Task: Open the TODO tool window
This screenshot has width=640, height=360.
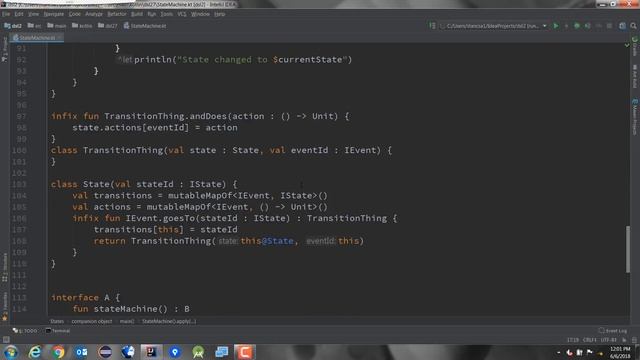Action: [x=24, y=331]
